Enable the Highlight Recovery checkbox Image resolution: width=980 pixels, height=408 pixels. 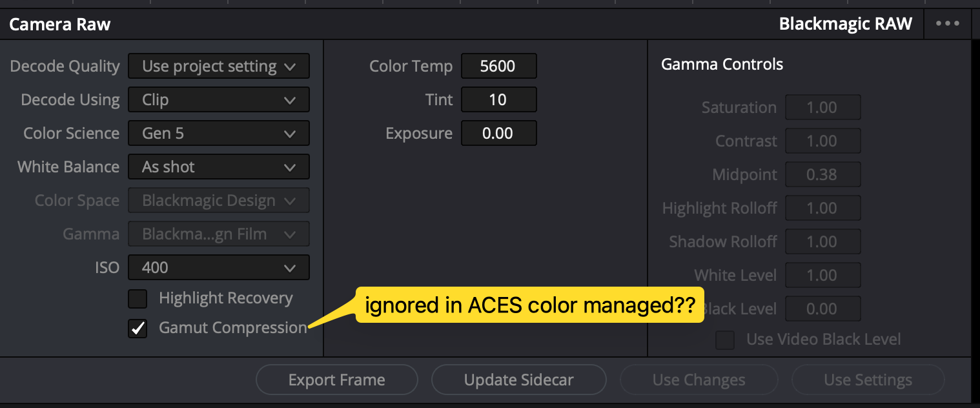[138, 299]
